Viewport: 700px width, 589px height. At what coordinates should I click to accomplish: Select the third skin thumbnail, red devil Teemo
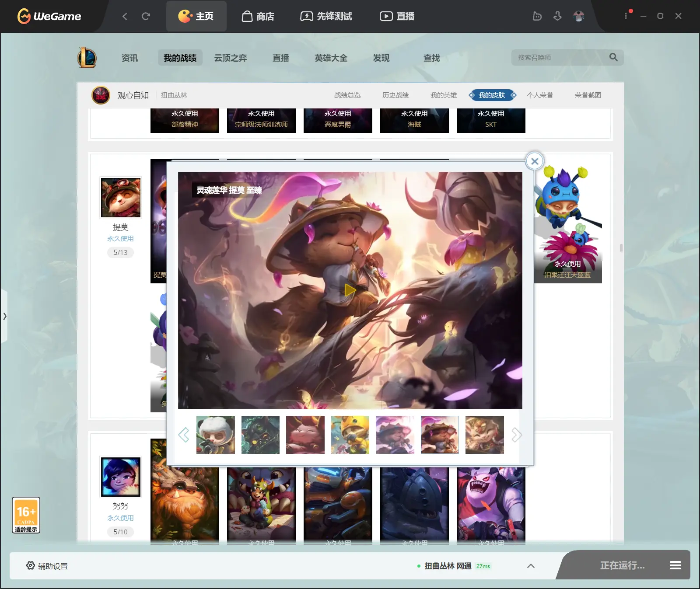click(305, 435)
